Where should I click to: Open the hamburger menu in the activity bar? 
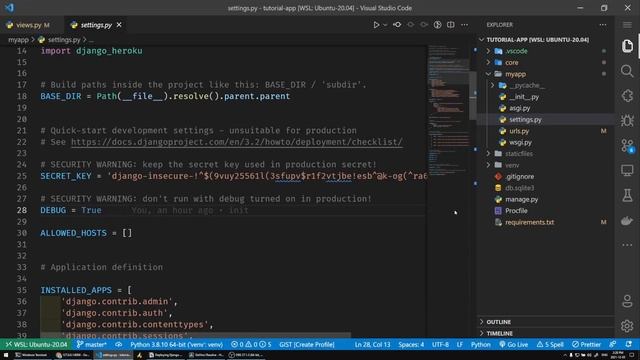tap(627, 25)
